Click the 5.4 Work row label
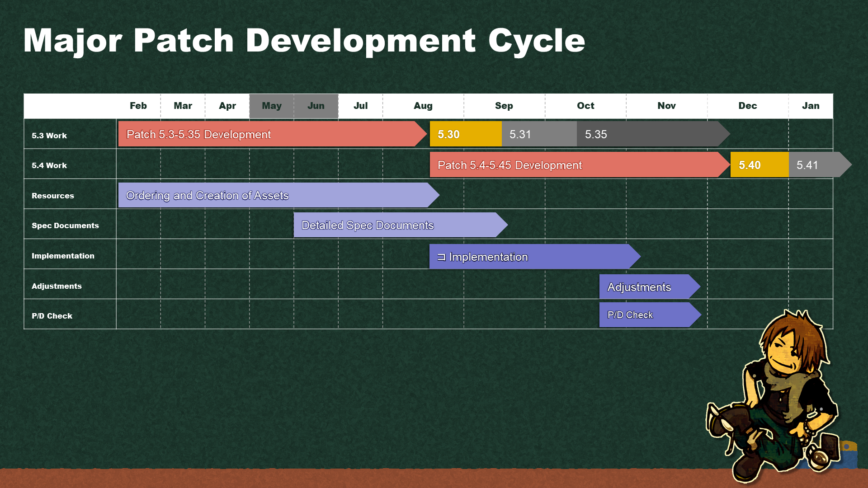868x488 pixels. tap(49, 165)
